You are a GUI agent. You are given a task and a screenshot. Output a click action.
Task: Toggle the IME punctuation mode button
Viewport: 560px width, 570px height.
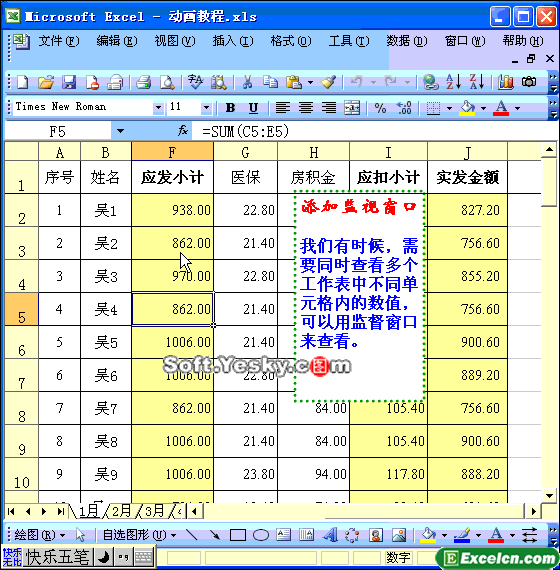124,557
